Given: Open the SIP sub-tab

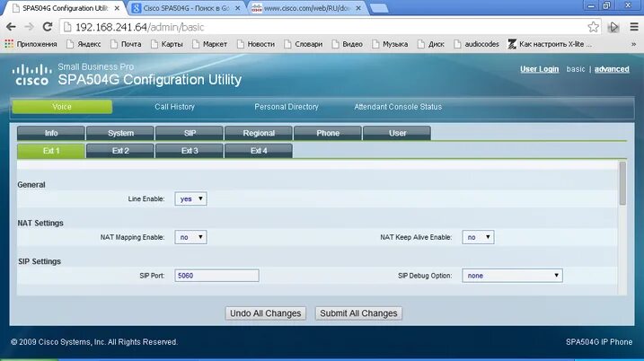Looking at the screenshot, I should [x=190, y=133].
